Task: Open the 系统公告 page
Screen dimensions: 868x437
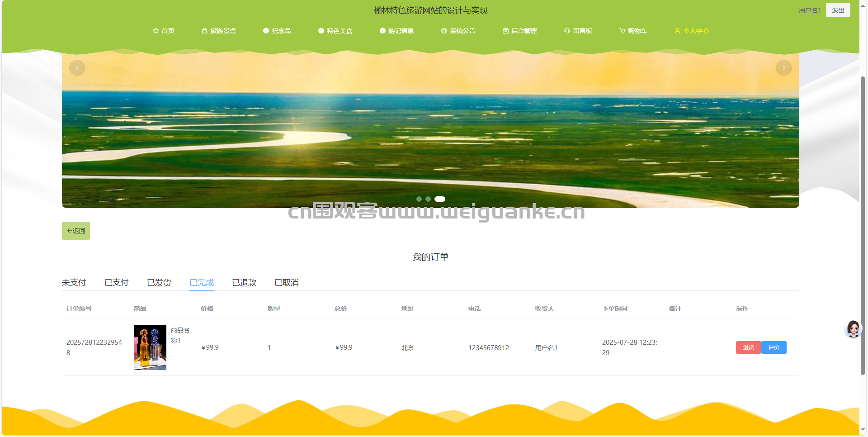Action: click(x=458, y=31)
